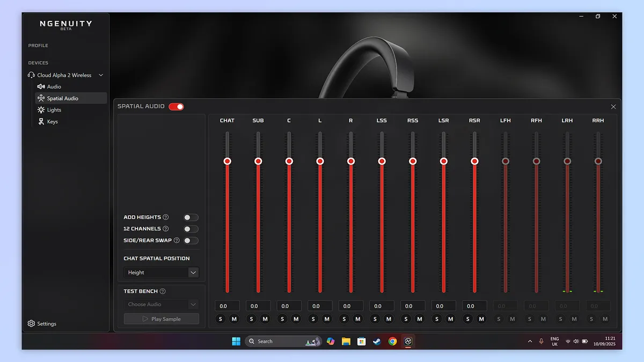The width and height of the screenshot is (644, 362).
Task: Click the Play Sample button
Action: (x=161, y=318)
